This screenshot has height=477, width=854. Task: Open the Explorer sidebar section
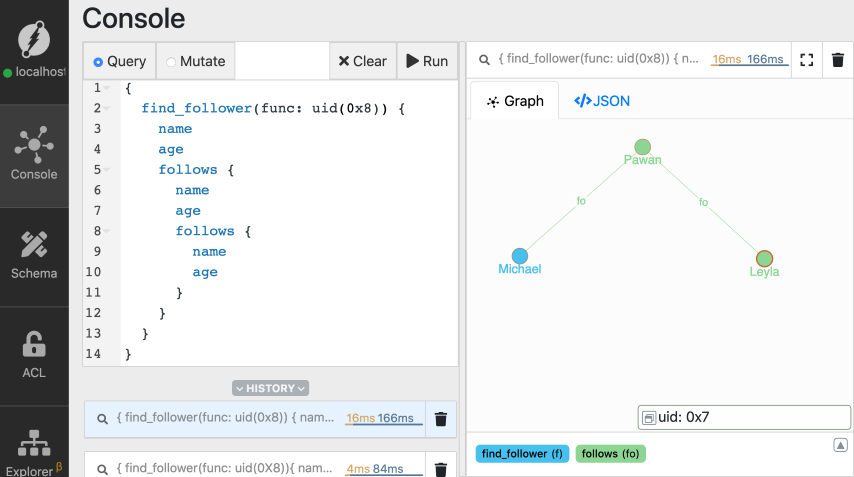click(x=34, y=449)
